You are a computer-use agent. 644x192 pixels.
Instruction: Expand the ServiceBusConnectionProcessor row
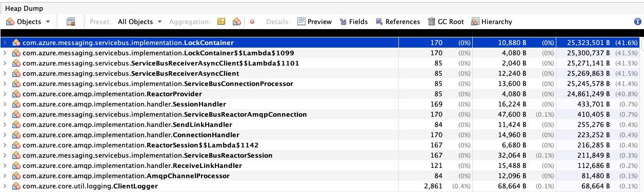click(5, 84)
